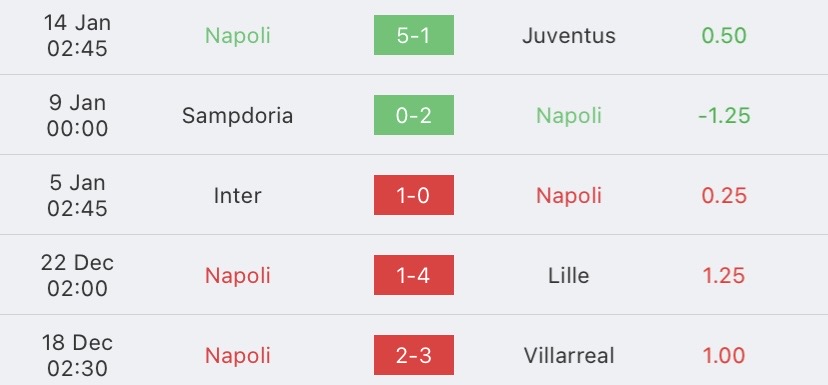Select the red 1-0 Inter score badge
Viewport: 828px width, 385px height.
[413, 195]
